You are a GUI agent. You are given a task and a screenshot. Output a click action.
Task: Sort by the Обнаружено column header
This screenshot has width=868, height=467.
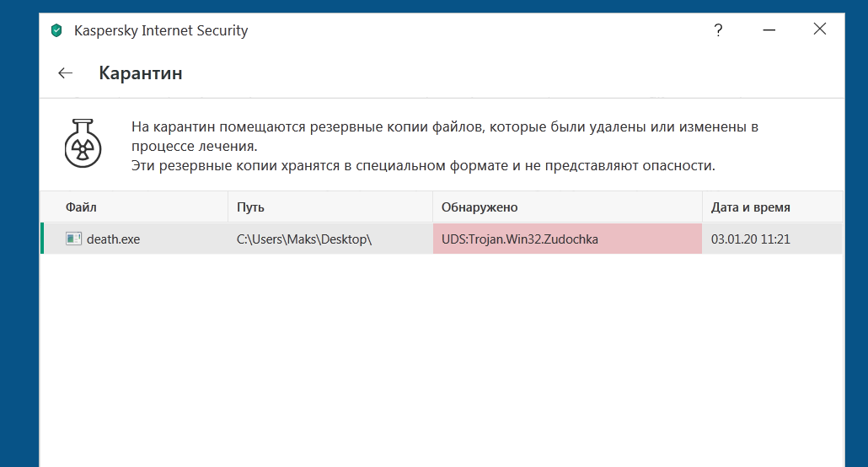[x=479, y=207]
